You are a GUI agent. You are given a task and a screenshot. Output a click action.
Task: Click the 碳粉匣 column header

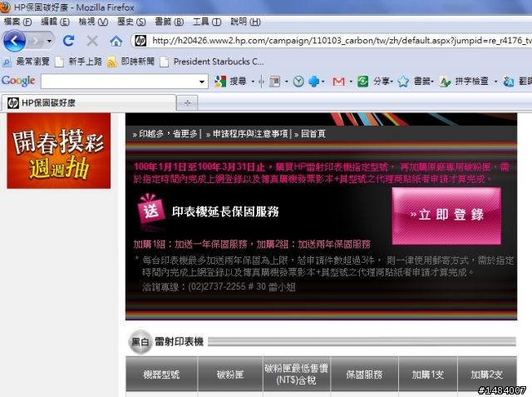pos(230,375)
